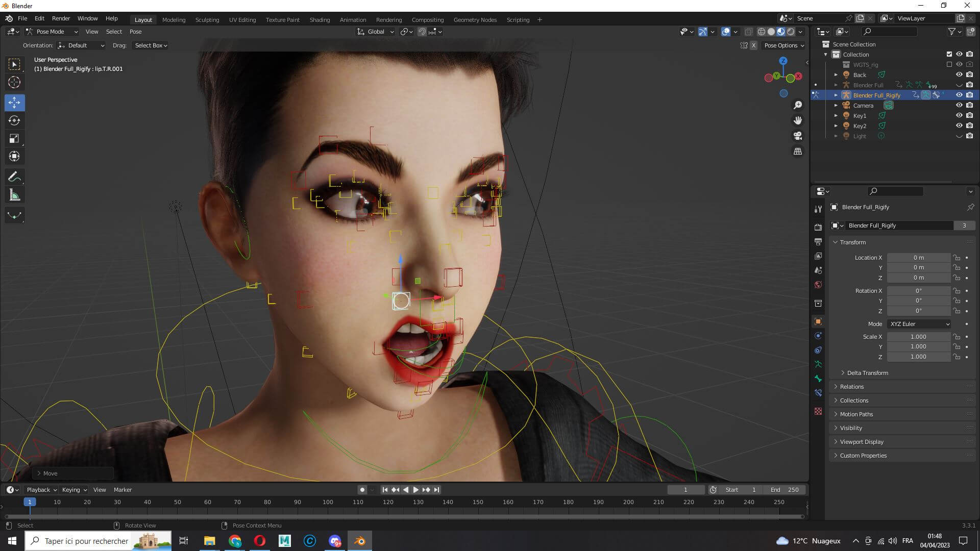Toggle camera view icon in viewport
Screen dimensions: 980x551
[x=797, y=136]
